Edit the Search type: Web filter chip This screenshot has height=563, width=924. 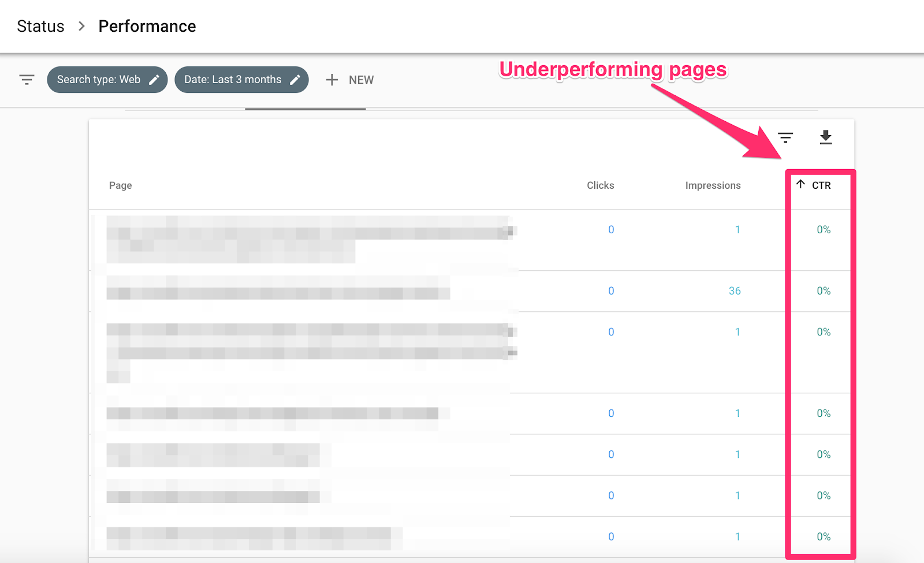coord(99,80)
